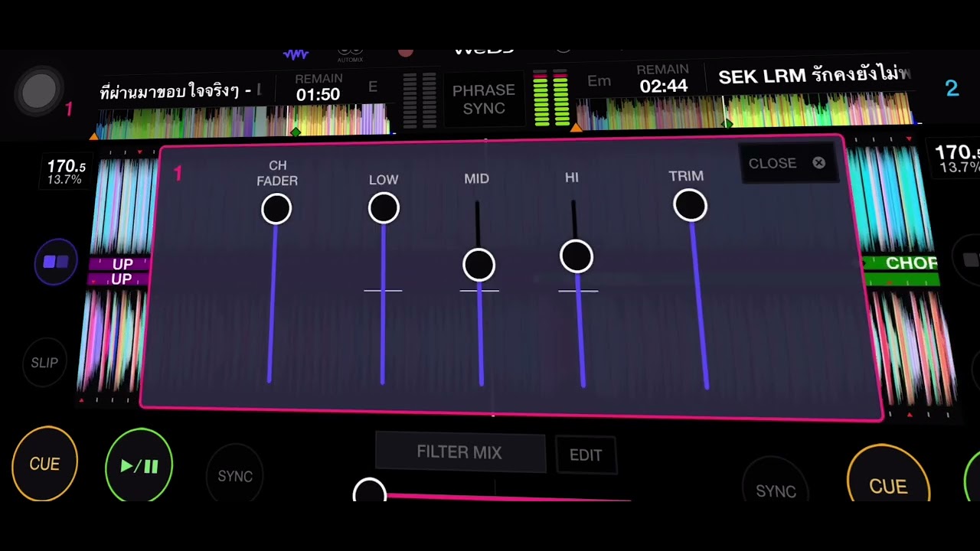Toggle the SLIP mode button
Image resolution: width=980 pixels, height=551 pixels.
pos(44,363)
